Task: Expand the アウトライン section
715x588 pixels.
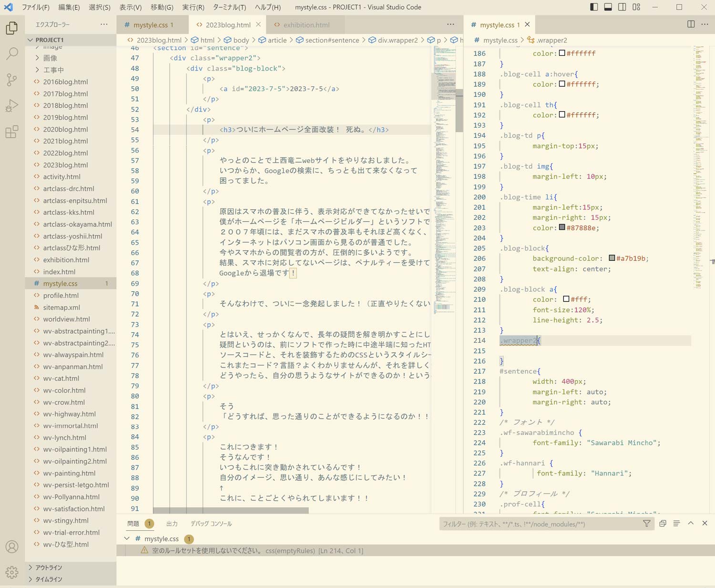Action: tap(49, 567)
